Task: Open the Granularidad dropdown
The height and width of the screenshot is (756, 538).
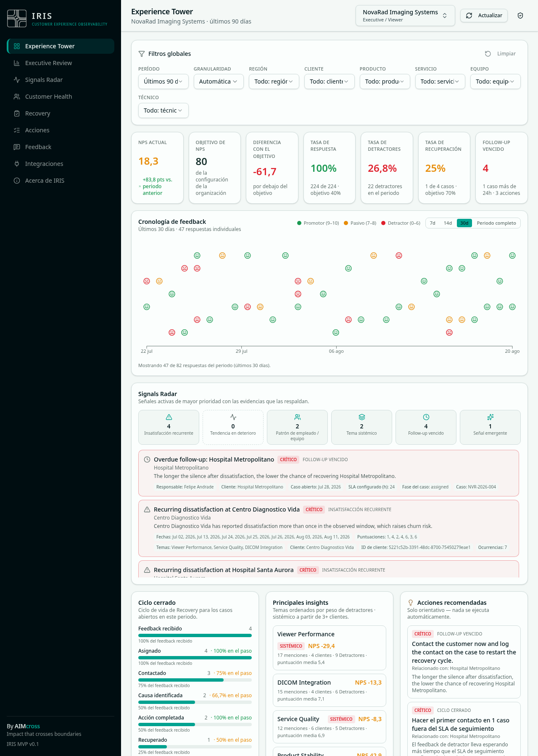Action: point(219,81)
